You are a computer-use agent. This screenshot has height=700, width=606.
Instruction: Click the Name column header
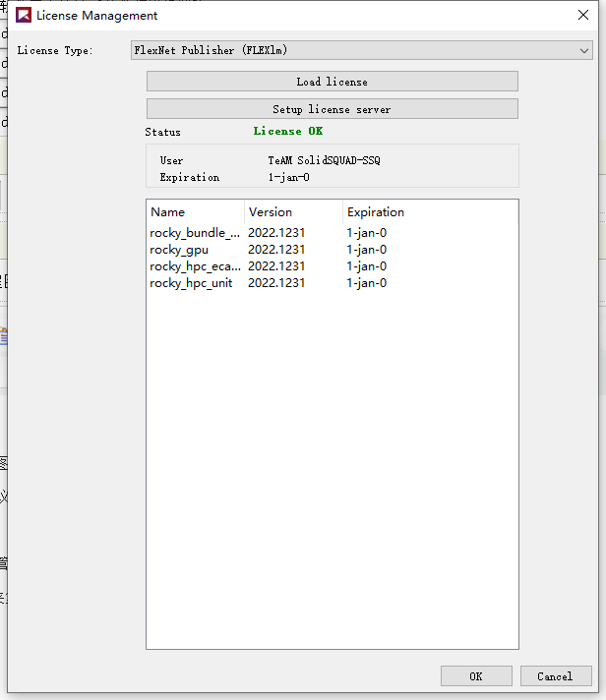(x=196, y=212)
